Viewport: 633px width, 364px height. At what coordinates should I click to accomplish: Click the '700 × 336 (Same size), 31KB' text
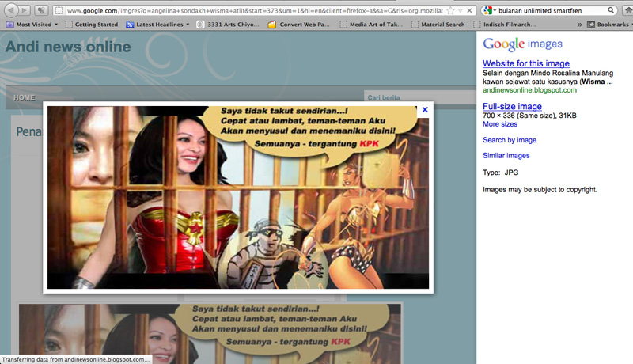[x=529, y=116]
